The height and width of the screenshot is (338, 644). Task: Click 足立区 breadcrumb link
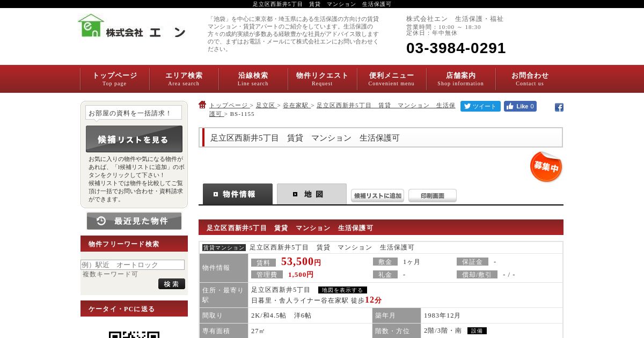266,106
